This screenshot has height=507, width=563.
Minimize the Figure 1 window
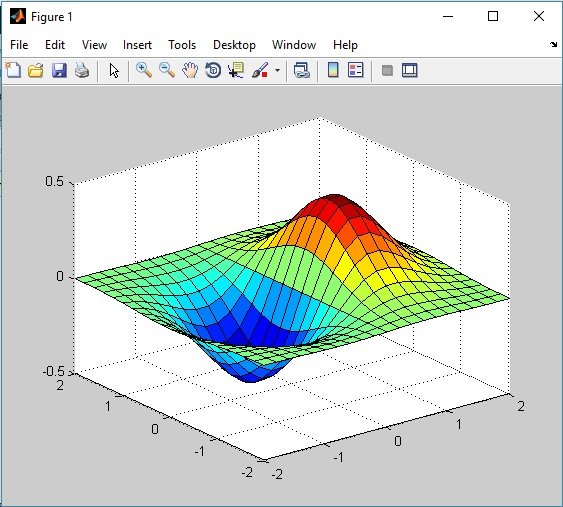[448, 17]
